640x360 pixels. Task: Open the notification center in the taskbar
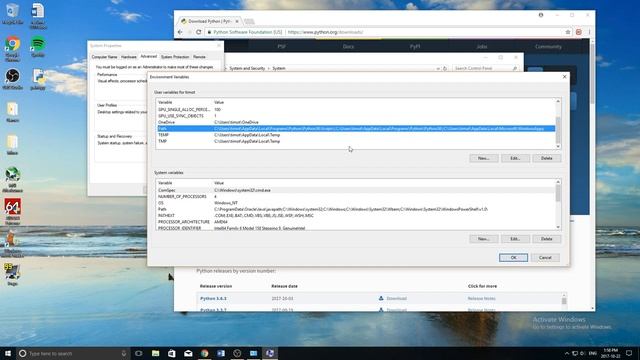click(629, 353)
